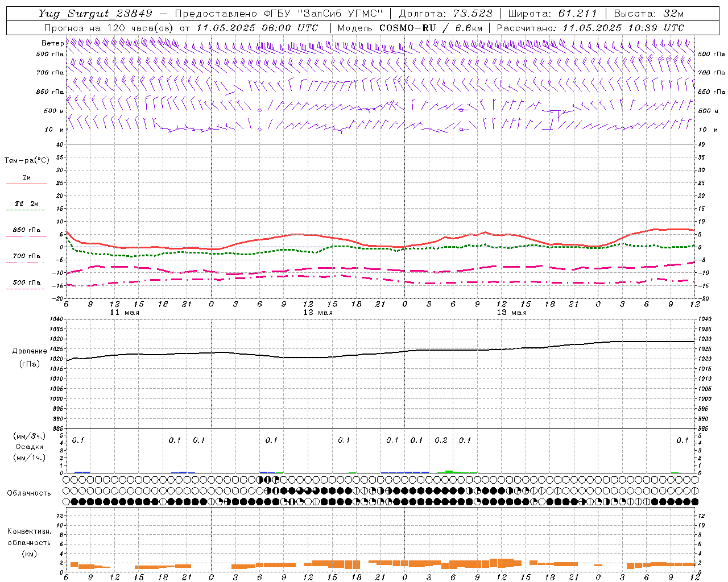Click the (гПа) unit label under Давление
The height and width of the screenshot is (582, 728).
[x=30, y=364]
